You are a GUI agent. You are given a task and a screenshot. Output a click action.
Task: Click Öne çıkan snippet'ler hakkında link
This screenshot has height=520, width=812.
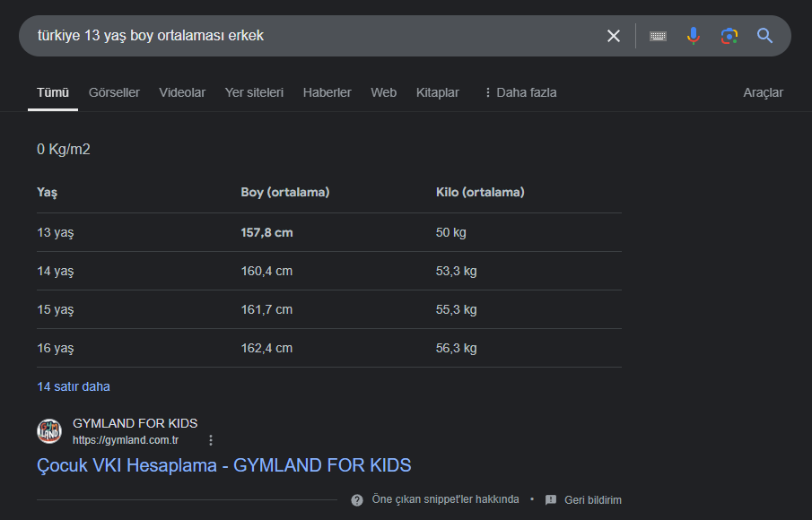coord(445,499)
